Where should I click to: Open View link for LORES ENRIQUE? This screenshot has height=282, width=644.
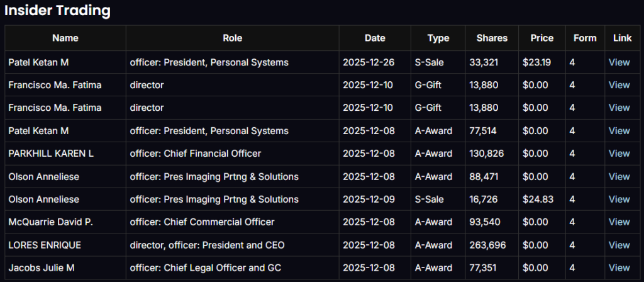click(619, 245)
